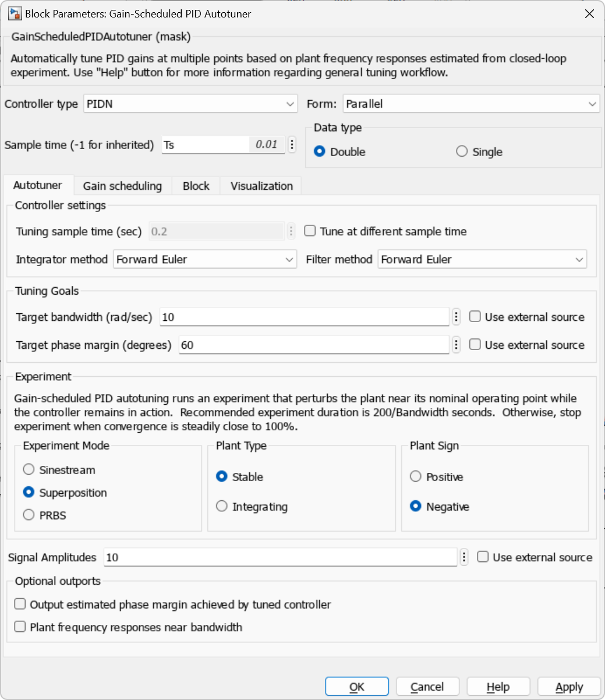Screen dimensions: 605x700
Task: Check Use external source for Target bandwidth
Action: point(475,317)
